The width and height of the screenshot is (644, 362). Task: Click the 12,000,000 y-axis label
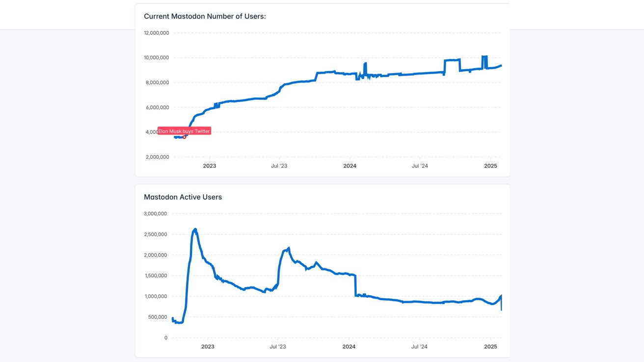point(157,33)
